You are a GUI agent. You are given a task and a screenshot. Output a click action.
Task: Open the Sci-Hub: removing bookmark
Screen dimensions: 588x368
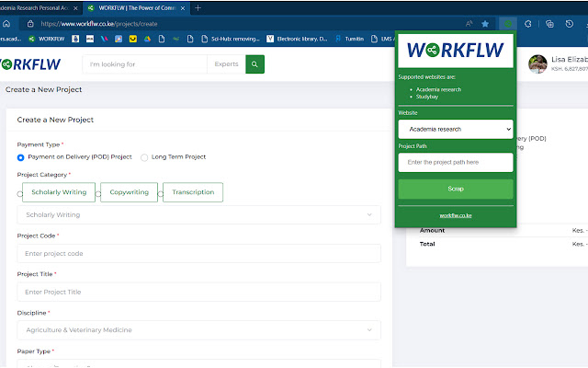tap(231, 39)
